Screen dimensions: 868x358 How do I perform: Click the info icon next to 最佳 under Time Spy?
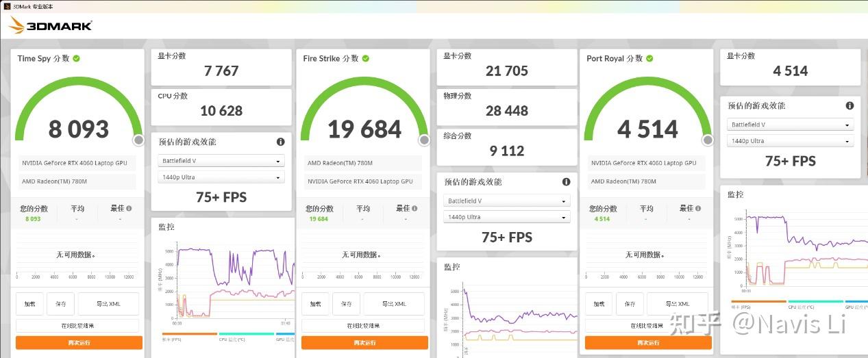tap(129, 208)
